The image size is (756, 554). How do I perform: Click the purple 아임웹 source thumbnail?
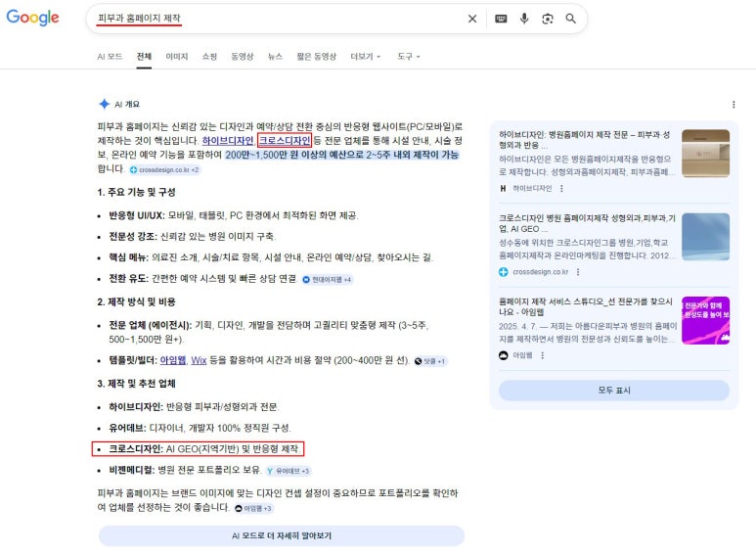click(x=705, y=320)
